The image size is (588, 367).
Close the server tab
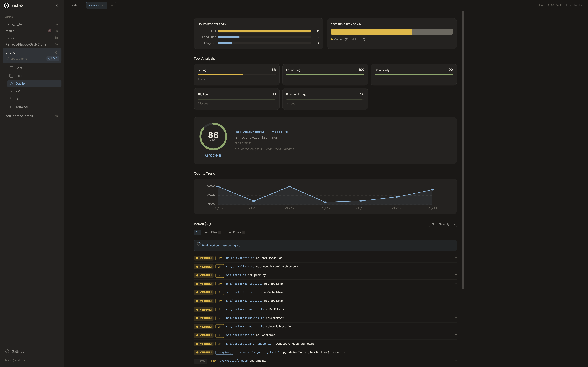point(103,5)
